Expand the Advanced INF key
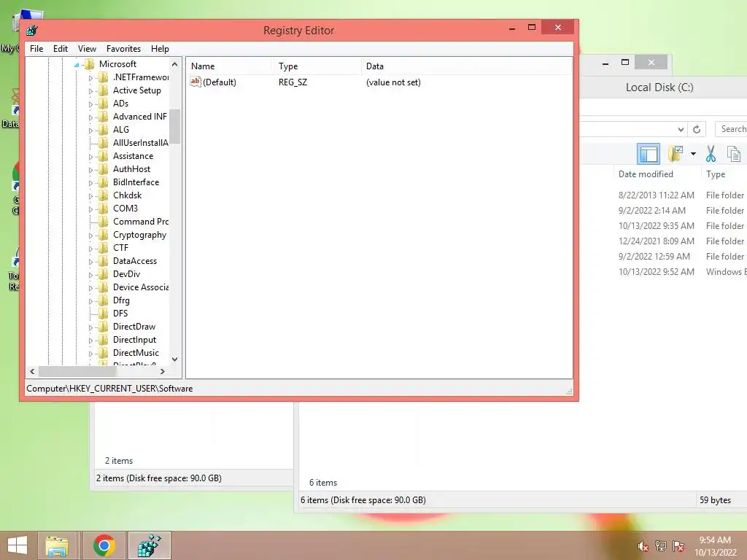747x560 pixels. [90, 117]
